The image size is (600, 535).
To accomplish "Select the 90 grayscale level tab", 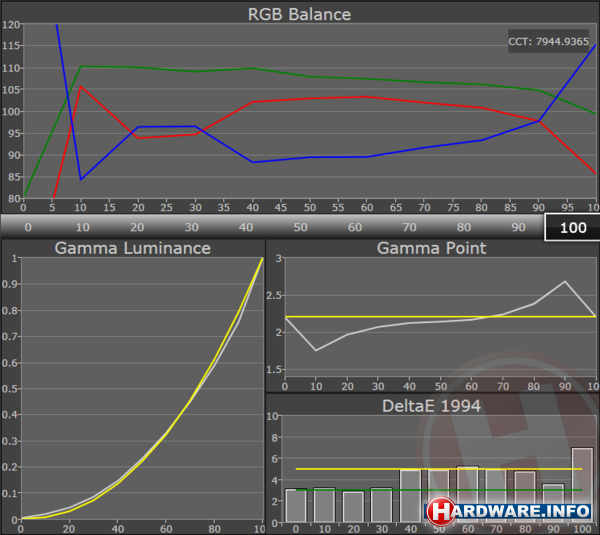I will coord(518,227).
